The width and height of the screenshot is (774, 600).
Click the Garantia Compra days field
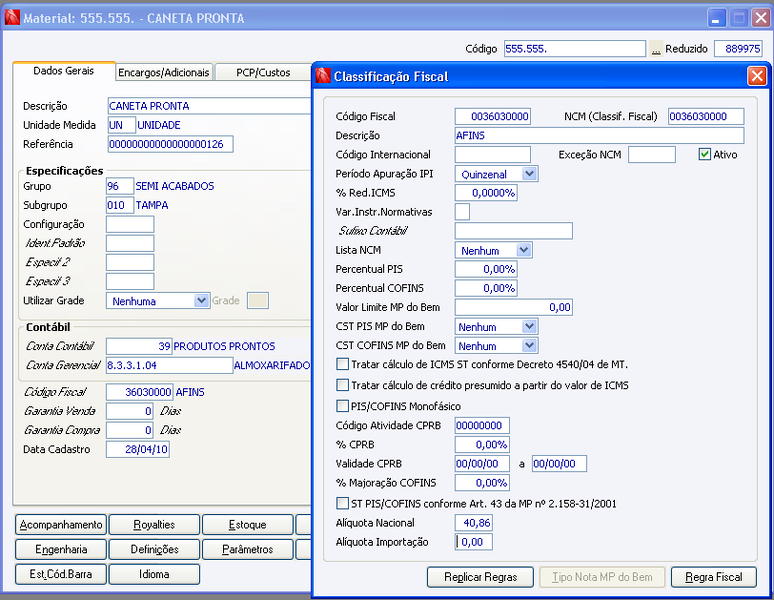(130, 430)
